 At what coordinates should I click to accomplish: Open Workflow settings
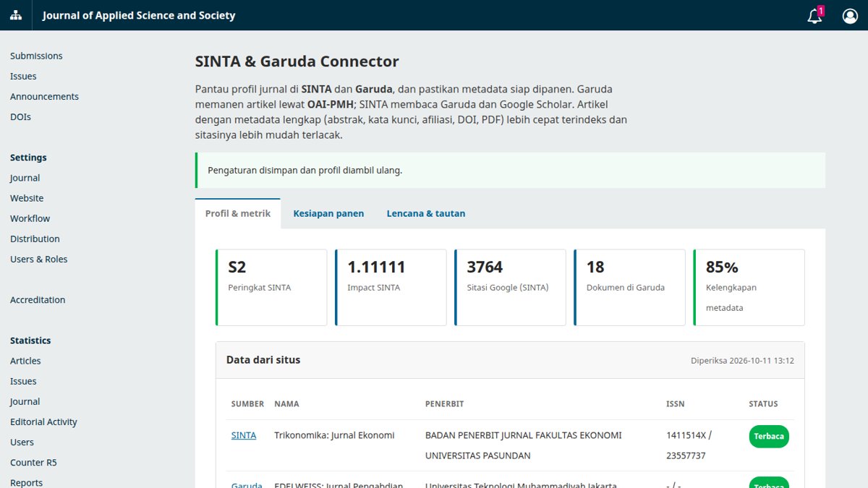30,218
